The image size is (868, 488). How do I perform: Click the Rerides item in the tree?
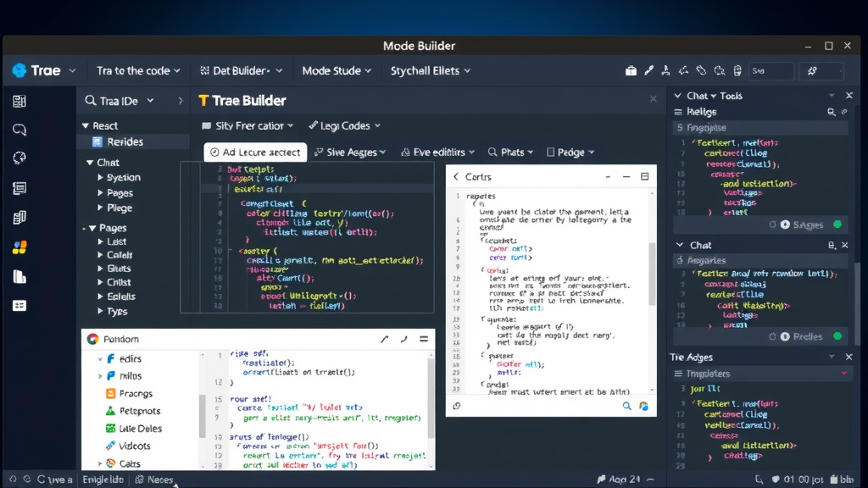tap(125, 141)
